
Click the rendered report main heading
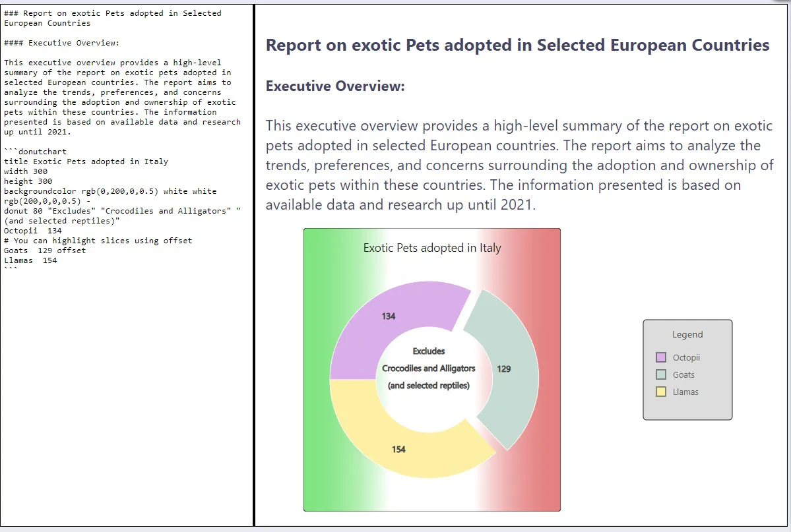point(518,45)
